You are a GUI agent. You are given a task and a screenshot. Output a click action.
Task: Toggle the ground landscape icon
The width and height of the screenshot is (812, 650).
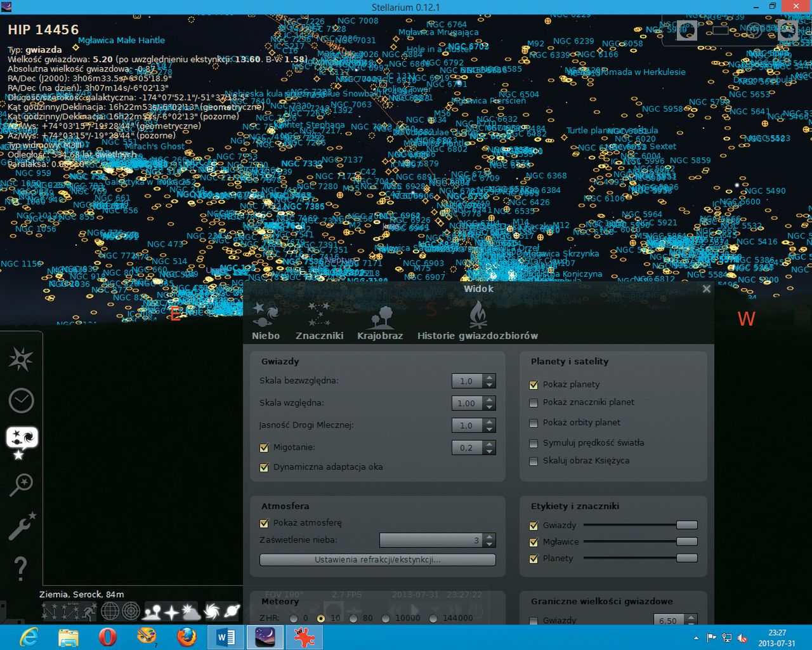click(153, 611)
